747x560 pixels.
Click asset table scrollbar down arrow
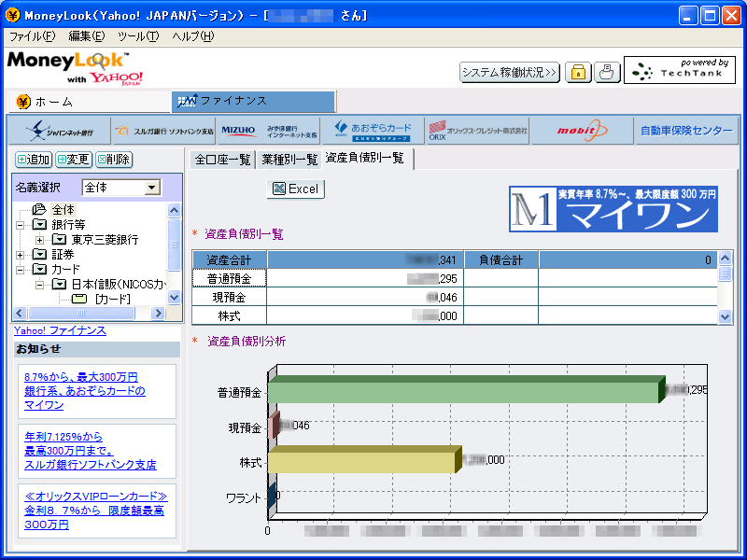coord(725,316)
